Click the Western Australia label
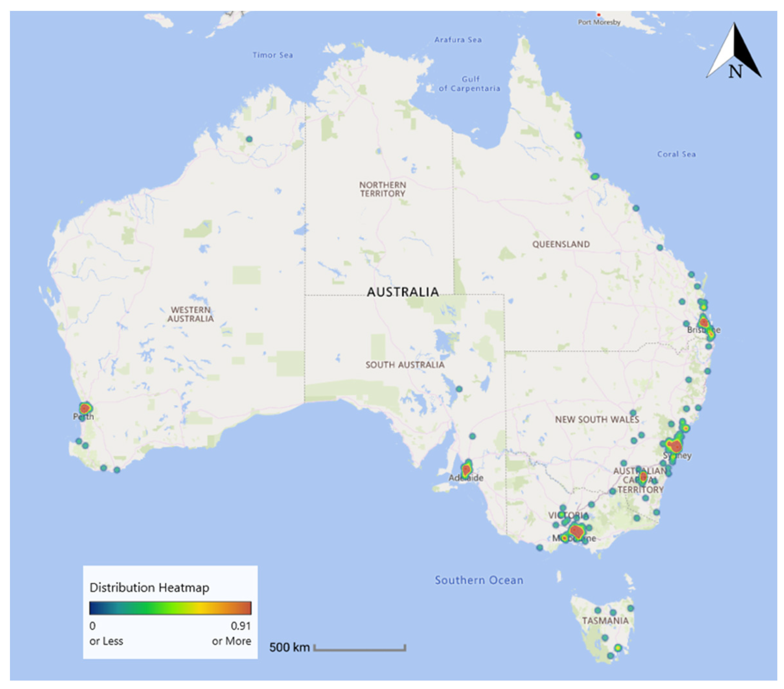This screenshot has height=689, width=784. pyautogui.click(x=190, y=314)
